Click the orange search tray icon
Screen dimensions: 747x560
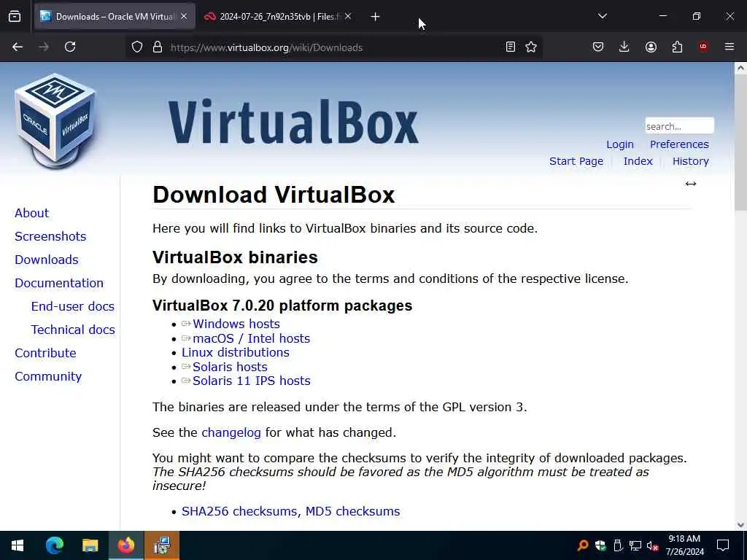(583, 545)
